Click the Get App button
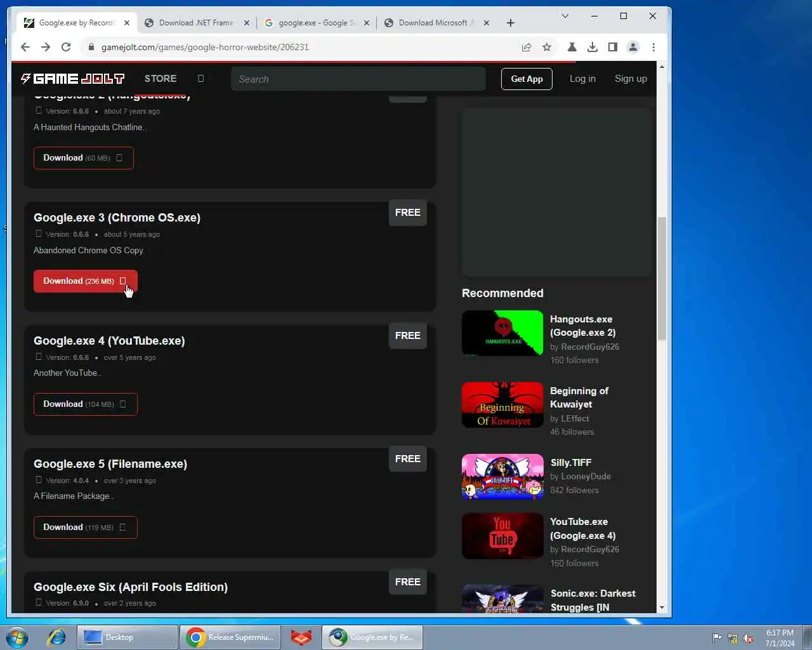 (527, 79)
